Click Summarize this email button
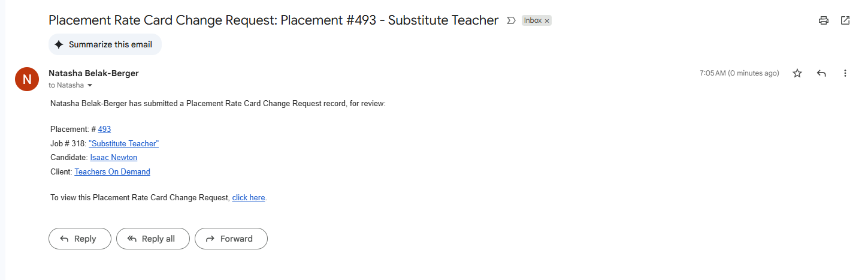The width and height of the screenshot is (868, 280). [x=105, y=44]
